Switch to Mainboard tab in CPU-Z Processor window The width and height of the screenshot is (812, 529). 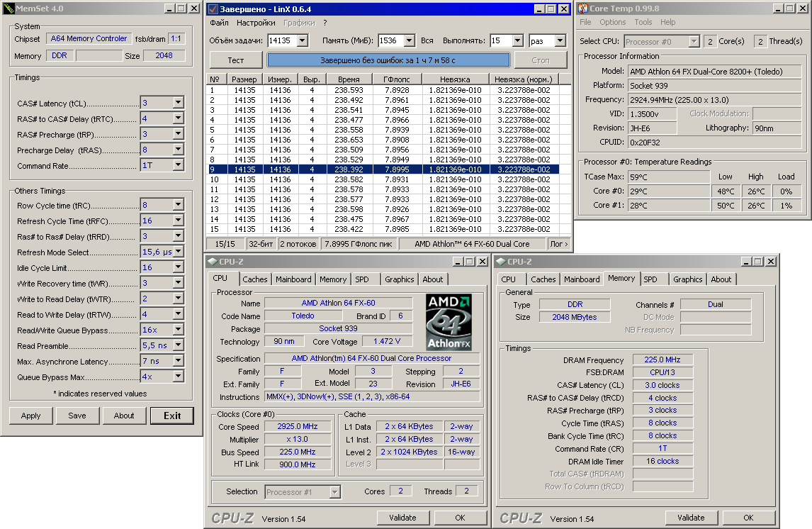pos(293,279)
